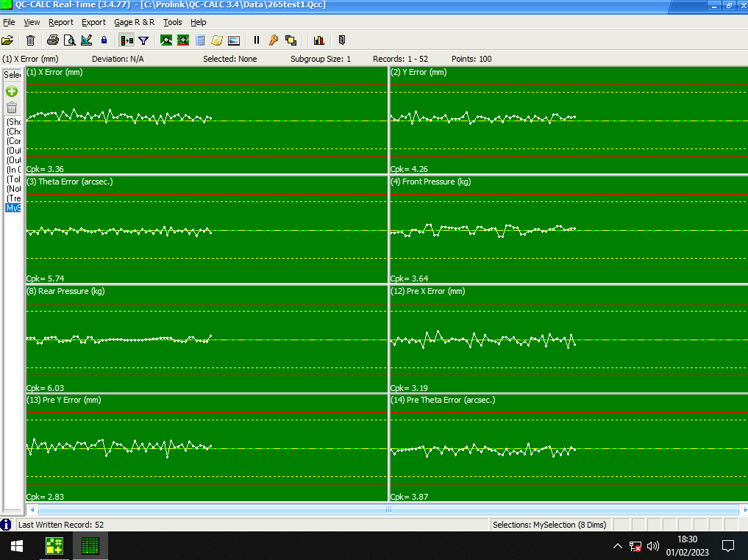This screenshot has height=560, width=748.
Task: Click the left arrow of horizontal scrollbar
Action: pyautogui.click(x=32, y=509)
